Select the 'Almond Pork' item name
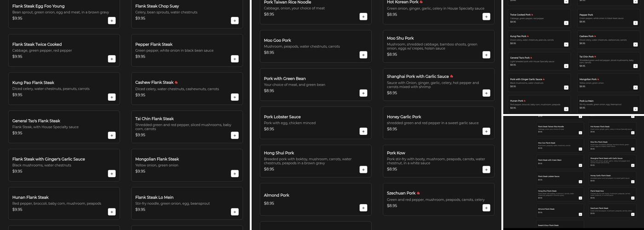This screenshot has width=644, height=230. (x=276, y=195)
